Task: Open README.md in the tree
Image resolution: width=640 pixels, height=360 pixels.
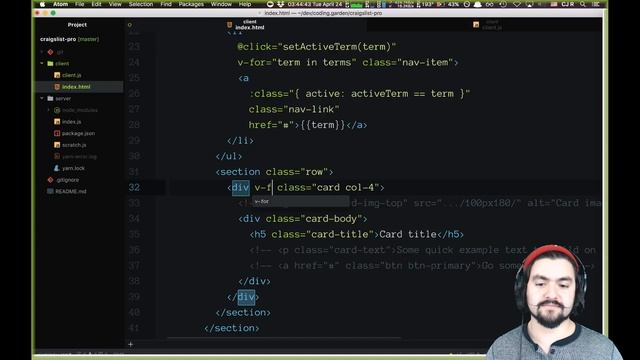Action: click(x=71, y=191)
